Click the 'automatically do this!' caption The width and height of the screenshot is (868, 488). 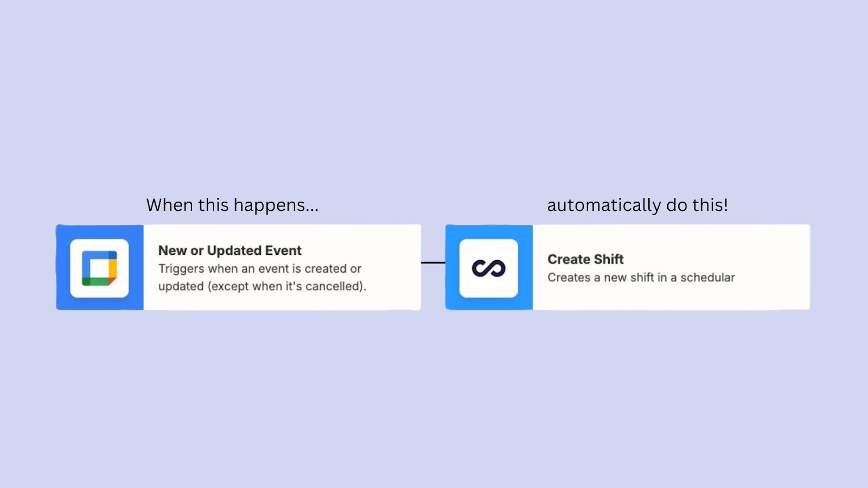(x=637, y=206)
